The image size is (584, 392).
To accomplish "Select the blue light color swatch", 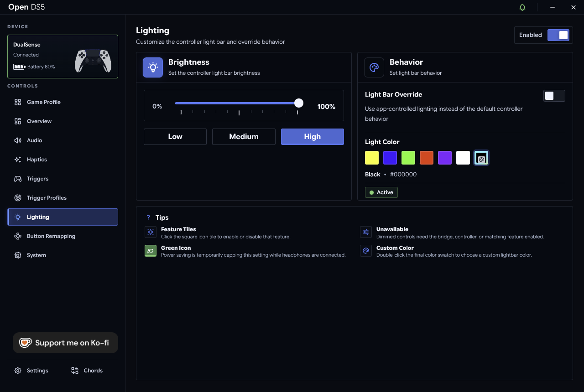I will [x=390, y=158].
